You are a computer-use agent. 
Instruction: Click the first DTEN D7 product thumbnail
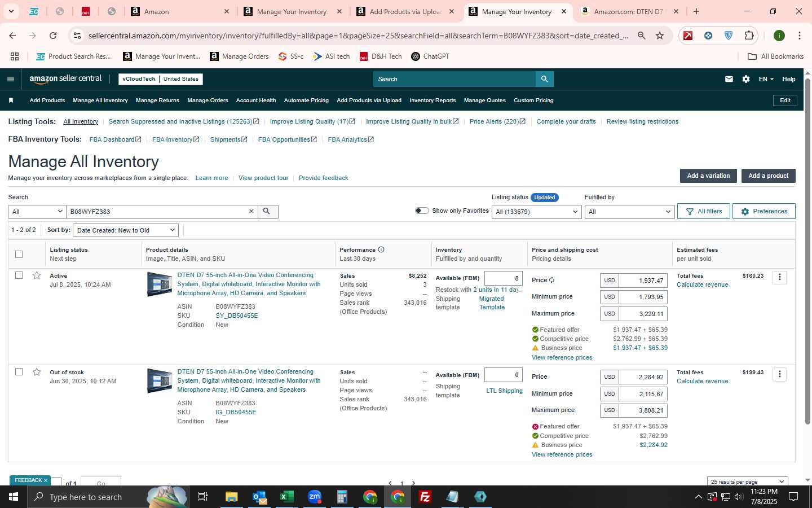click(x=159, y=284)
